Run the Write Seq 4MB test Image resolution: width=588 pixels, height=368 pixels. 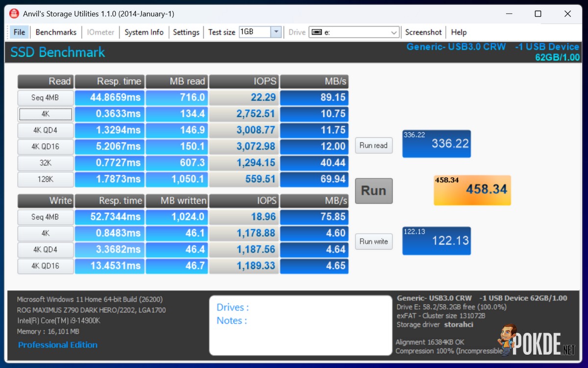click(45, 217)
